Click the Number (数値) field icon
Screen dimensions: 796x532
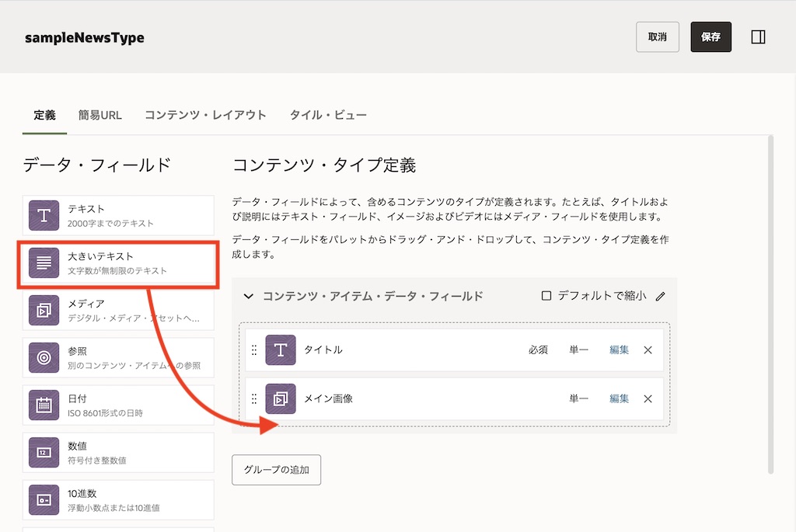[44, 452]
